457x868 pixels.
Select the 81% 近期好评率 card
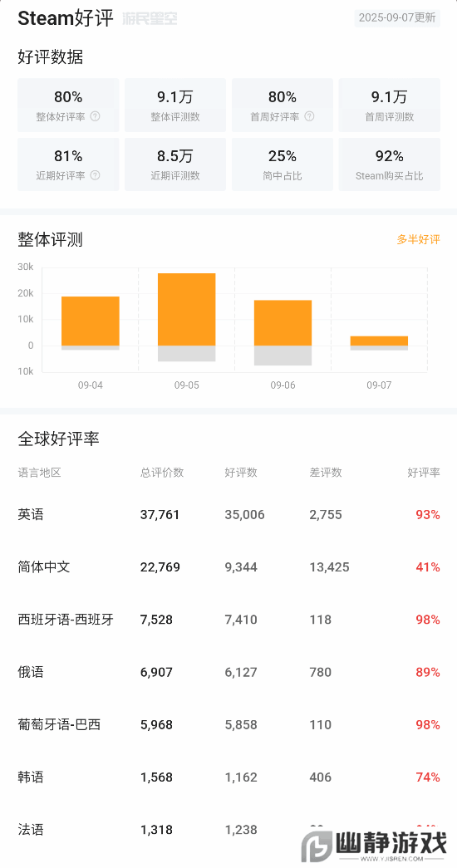[68, 164]
